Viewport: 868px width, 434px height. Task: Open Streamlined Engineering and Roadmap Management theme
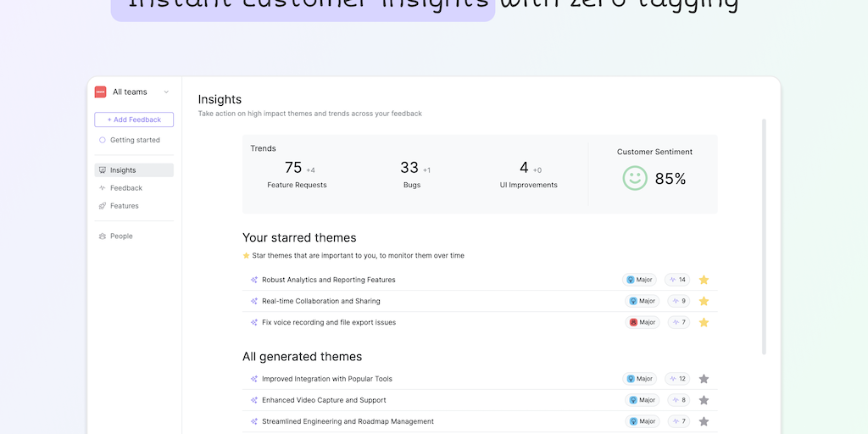[348, 421]
